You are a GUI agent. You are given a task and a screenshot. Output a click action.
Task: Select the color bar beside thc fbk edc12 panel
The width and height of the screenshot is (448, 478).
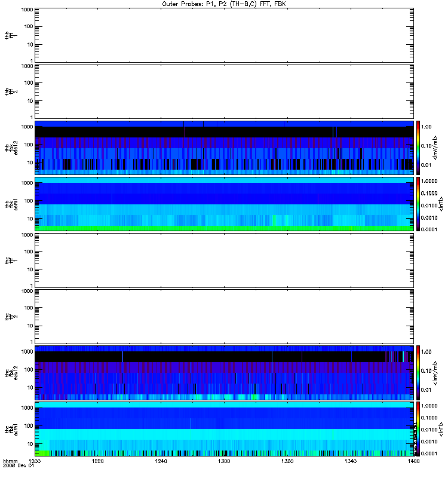pos(418,373)
